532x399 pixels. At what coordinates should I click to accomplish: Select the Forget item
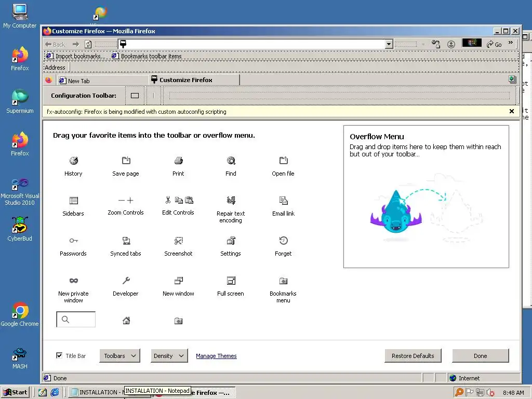[283, 246]
